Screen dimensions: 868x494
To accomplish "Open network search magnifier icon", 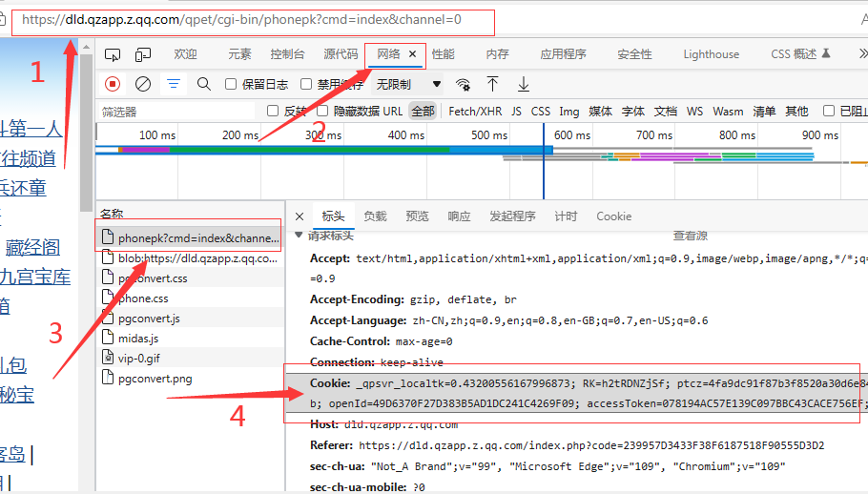I will point(204,84).
